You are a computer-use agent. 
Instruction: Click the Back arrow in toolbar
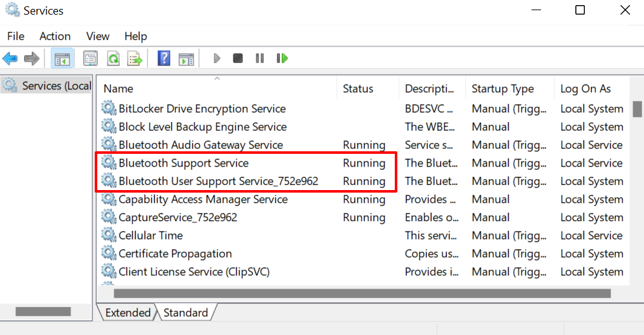(10, 58)
